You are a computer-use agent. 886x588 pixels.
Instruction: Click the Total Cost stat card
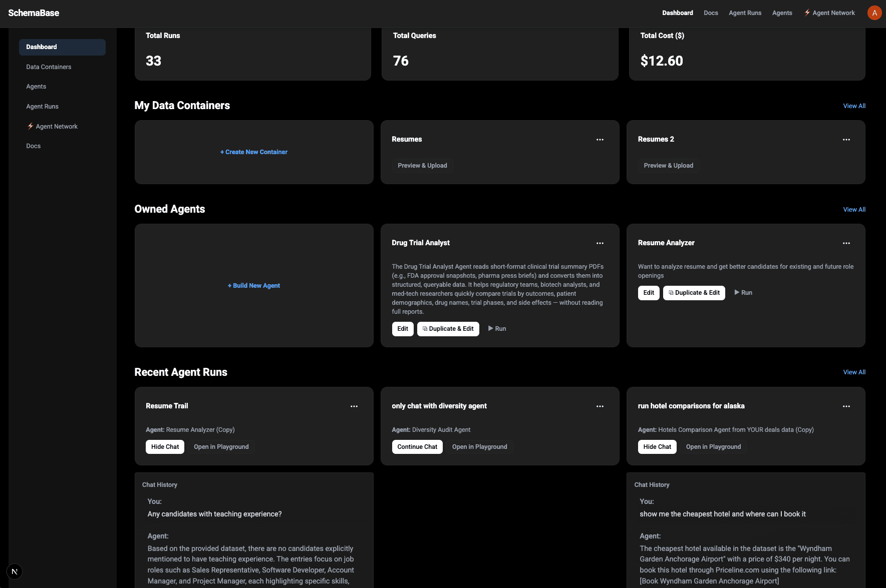click(746, 53)
